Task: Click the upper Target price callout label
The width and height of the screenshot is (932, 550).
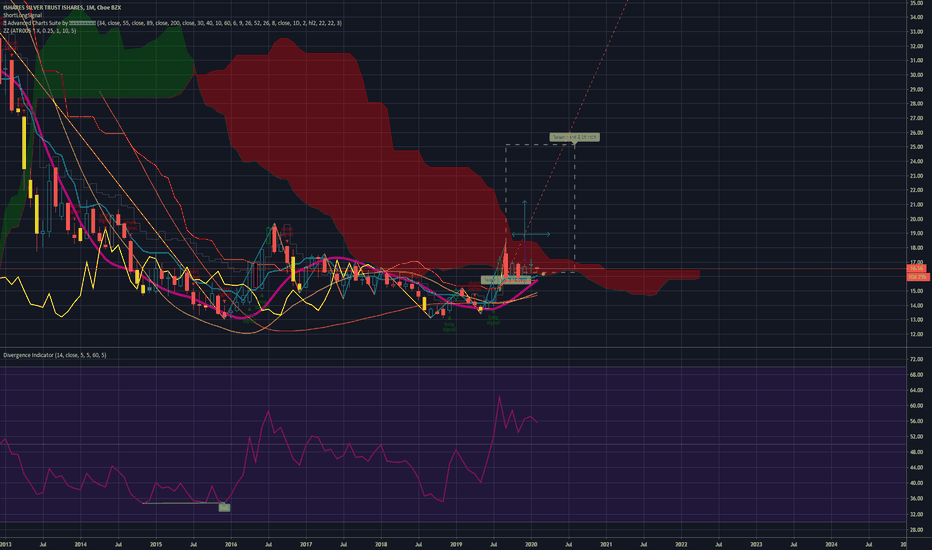Action: [x=574, y=137]
